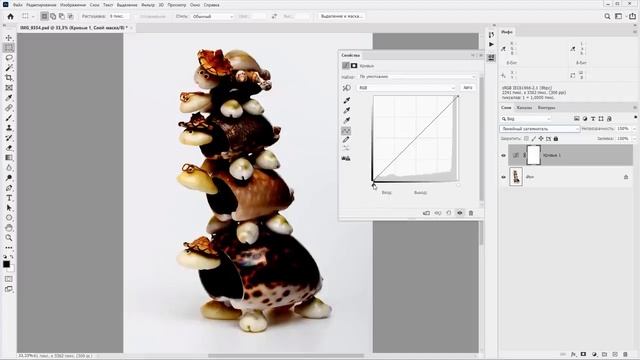Choose new selection mode in options bar

[44, 16]
